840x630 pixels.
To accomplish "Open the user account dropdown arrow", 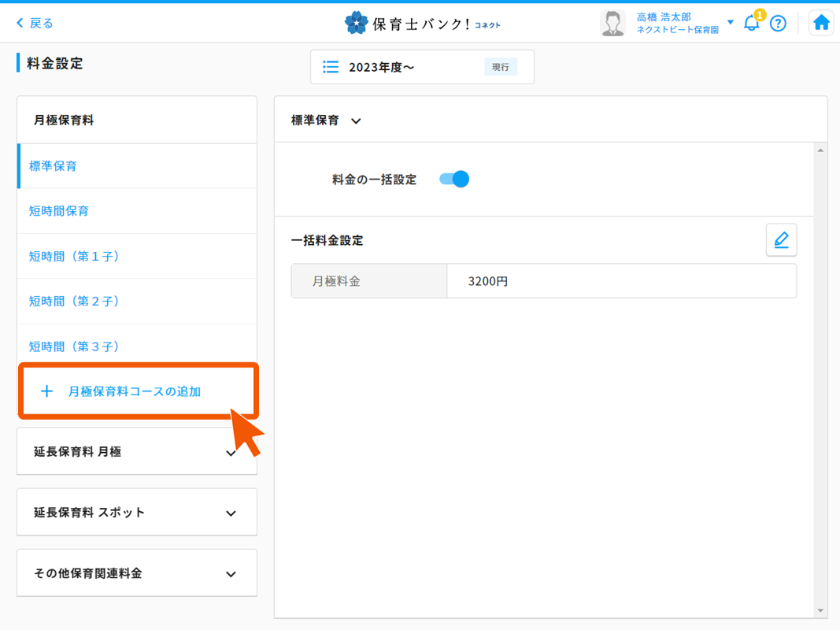I will (x=731, y=22).
